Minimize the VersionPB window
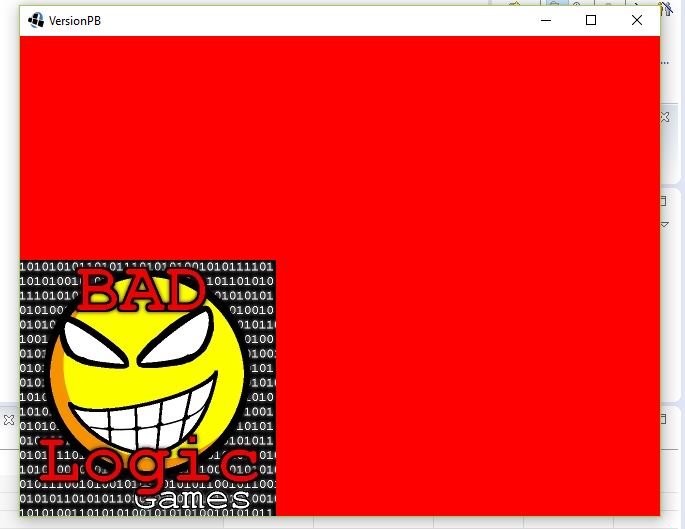 click(546, 21)
